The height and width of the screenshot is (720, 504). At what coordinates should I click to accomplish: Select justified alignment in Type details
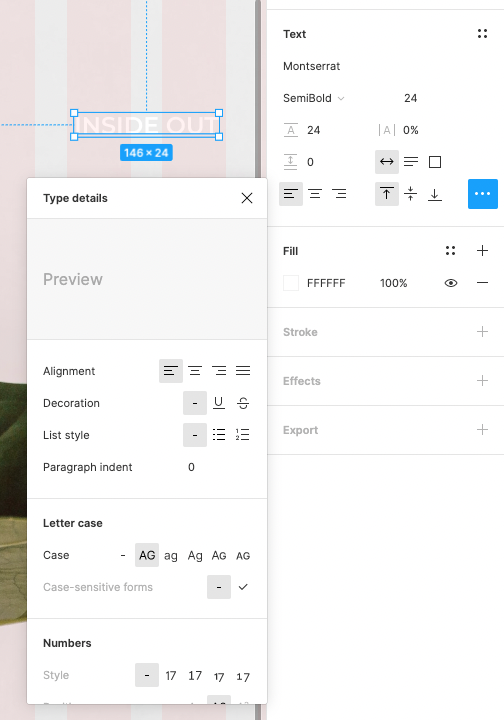point(243,371)
